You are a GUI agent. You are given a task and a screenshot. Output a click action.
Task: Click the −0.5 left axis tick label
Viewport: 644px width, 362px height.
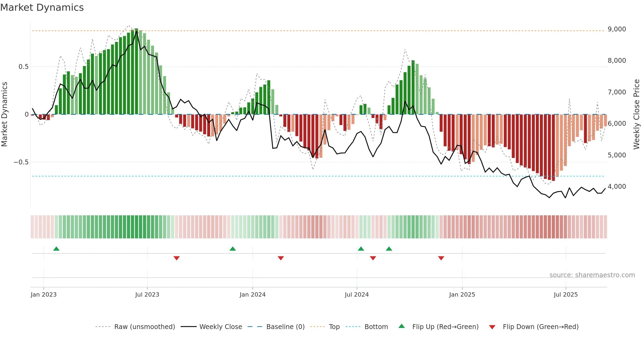click(x=21, y=162)
